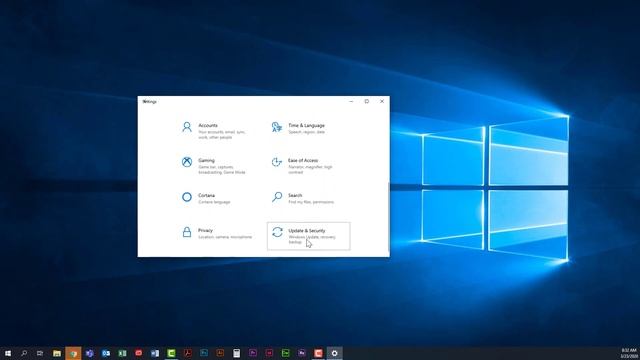Open Excel from the taskbar

click(122, 353)
